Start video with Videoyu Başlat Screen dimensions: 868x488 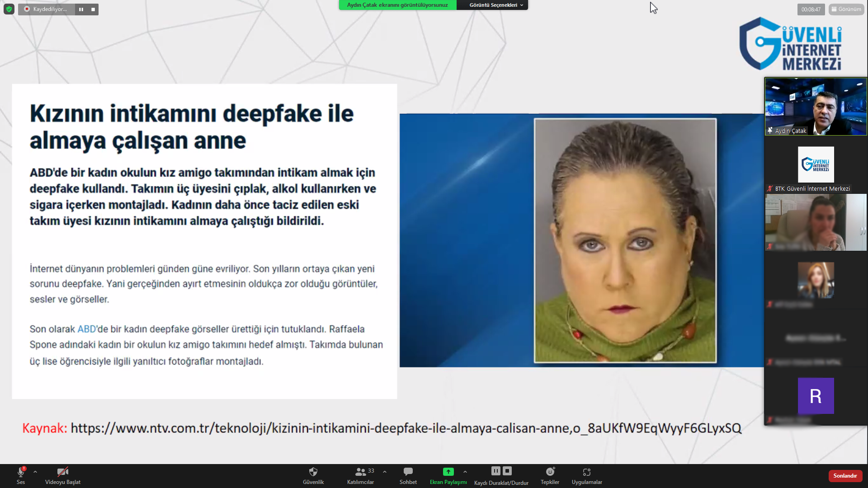pyautogui.click(x=63, y=475)
